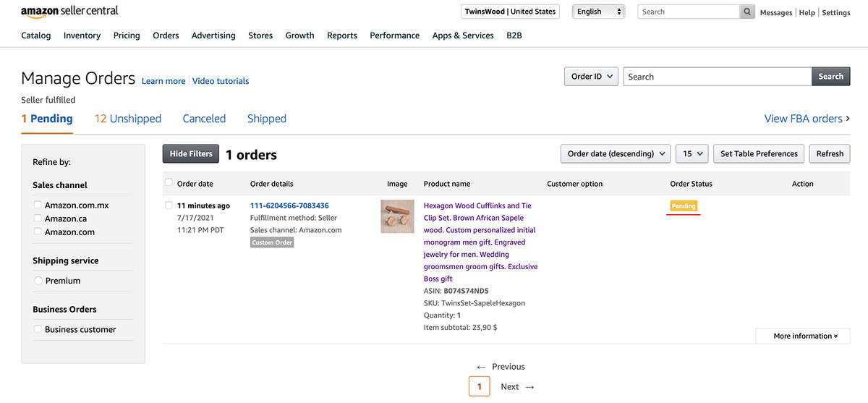Image resolution: width=868 pixels, height=403 pixels.
Task: Click the 11 minutes ago order date
Action: [x=203, y=205]
